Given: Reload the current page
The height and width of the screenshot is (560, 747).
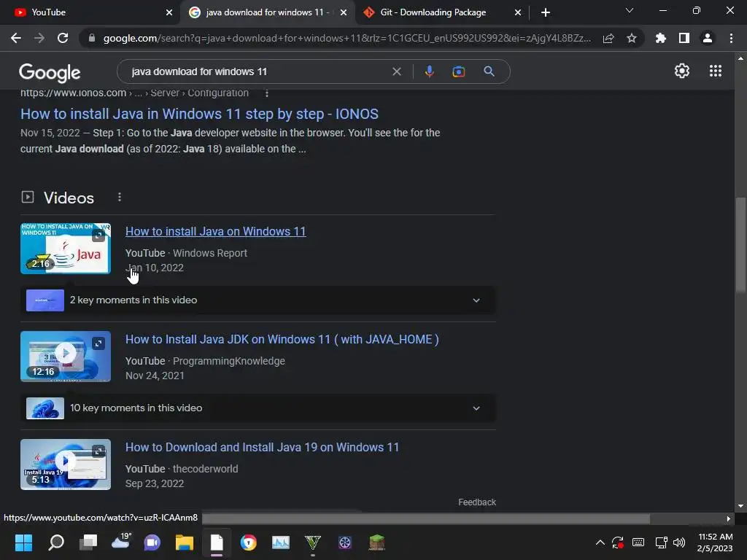Looking at the screenshot, I should (x=63, y=38).
